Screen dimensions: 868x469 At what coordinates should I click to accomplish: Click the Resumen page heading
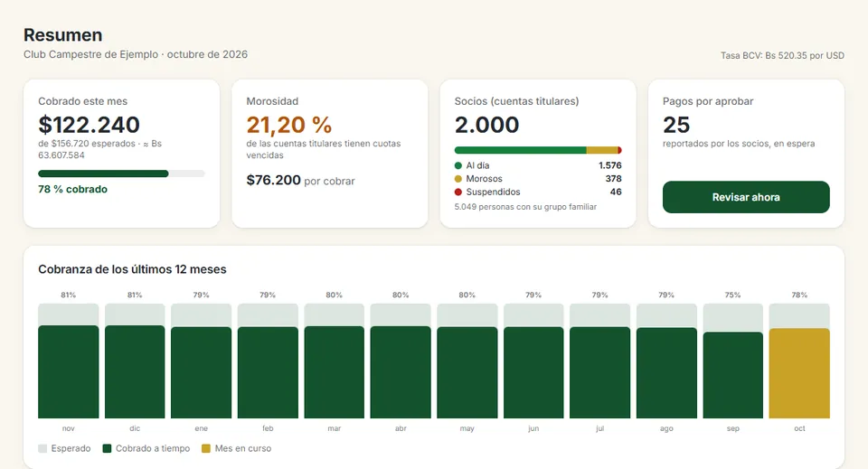[63, 35]
